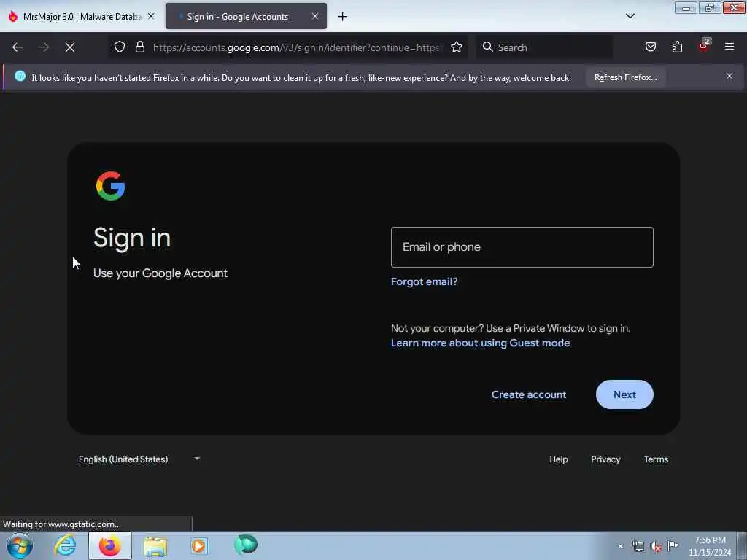Viewport: 747px width, 560px height.
Task: Focus the Search box in toolbar
Action: pos(544,47)
